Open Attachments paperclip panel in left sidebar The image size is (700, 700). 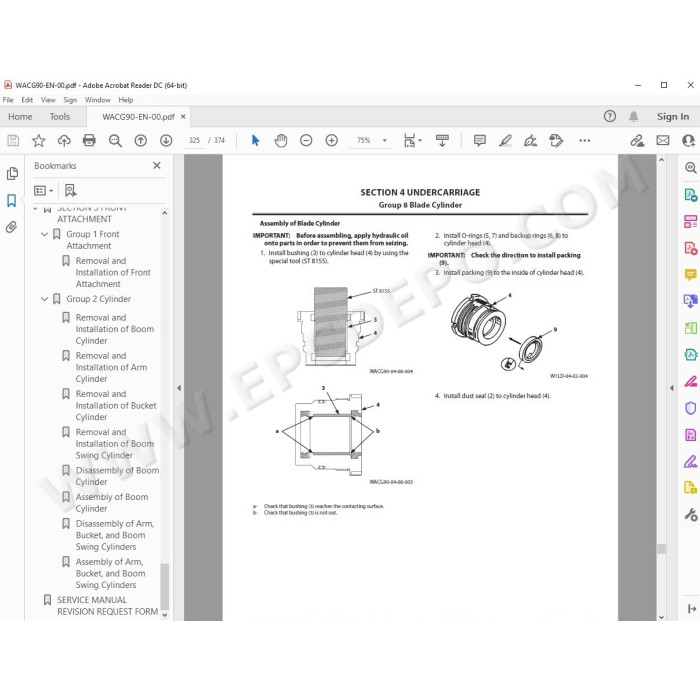pyautogui.click(x=12, y=227)
